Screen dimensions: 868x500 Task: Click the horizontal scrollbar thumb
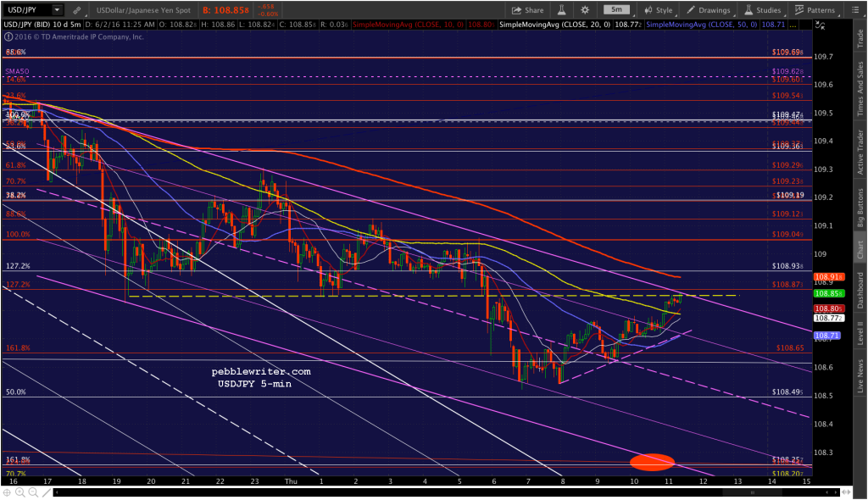751,492
